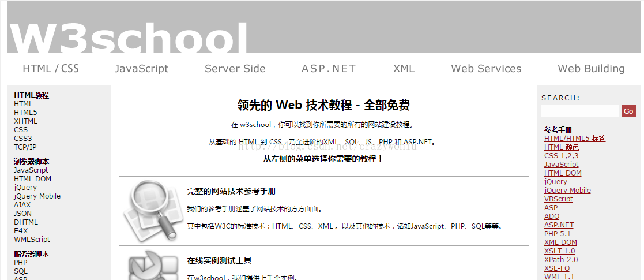Open XSLT 1.0 reference link

click(x=559, y=251)
